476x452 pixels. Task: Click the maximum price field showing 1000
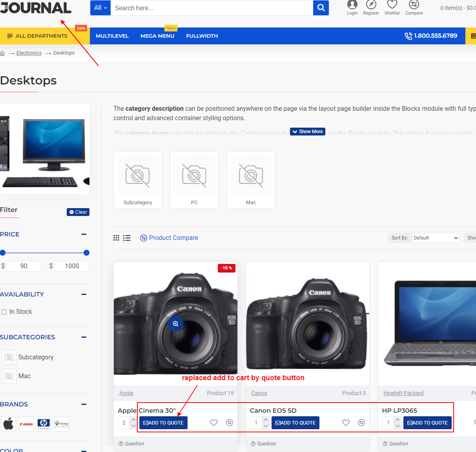point(72,266)
